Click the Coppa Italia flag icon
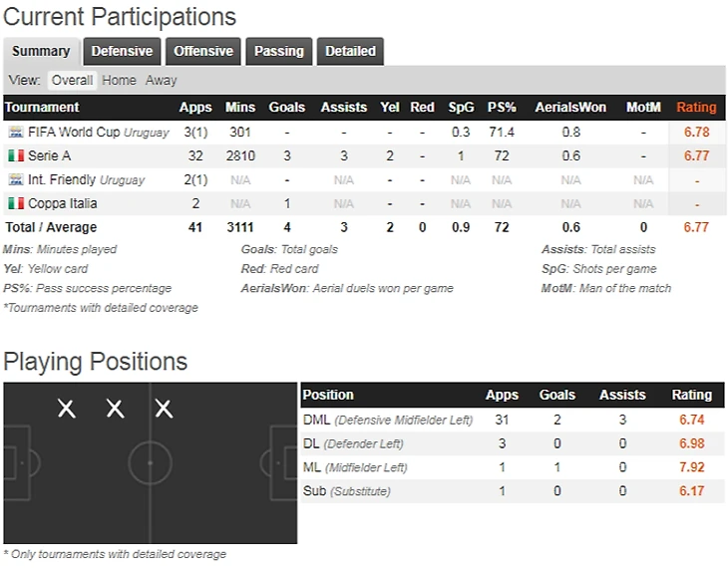Viewport: 728px width, 574px height. point(15,204)
